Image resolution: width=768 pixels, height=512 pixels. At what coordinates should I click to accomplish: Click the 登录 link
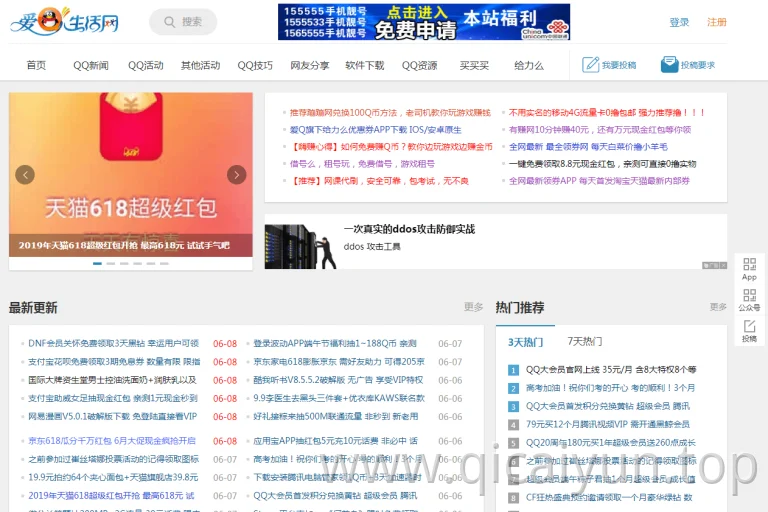(679, 22)
